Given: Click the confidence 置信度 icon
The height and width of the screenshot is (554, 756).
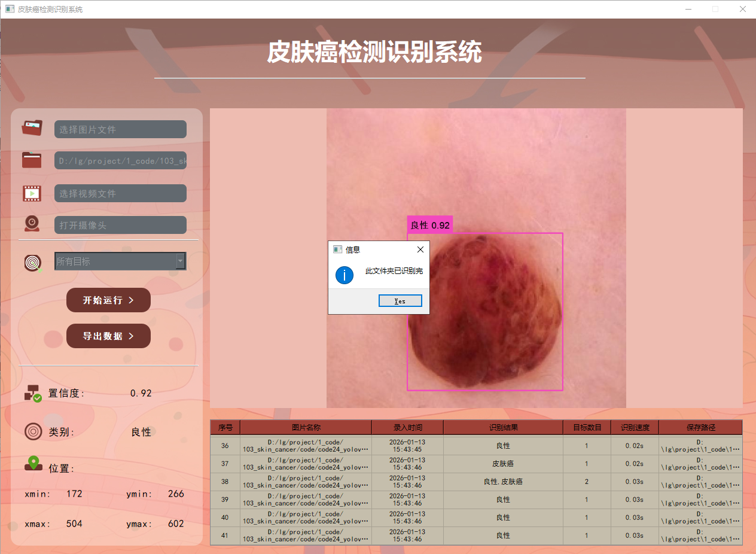Looking at the screenshot, I should (33, 393).
